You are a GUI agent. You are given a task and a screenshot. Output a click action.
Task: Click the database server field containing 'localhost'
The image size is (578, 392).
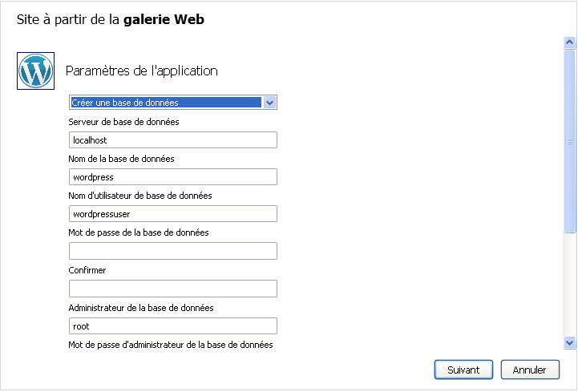pos(172,140)
